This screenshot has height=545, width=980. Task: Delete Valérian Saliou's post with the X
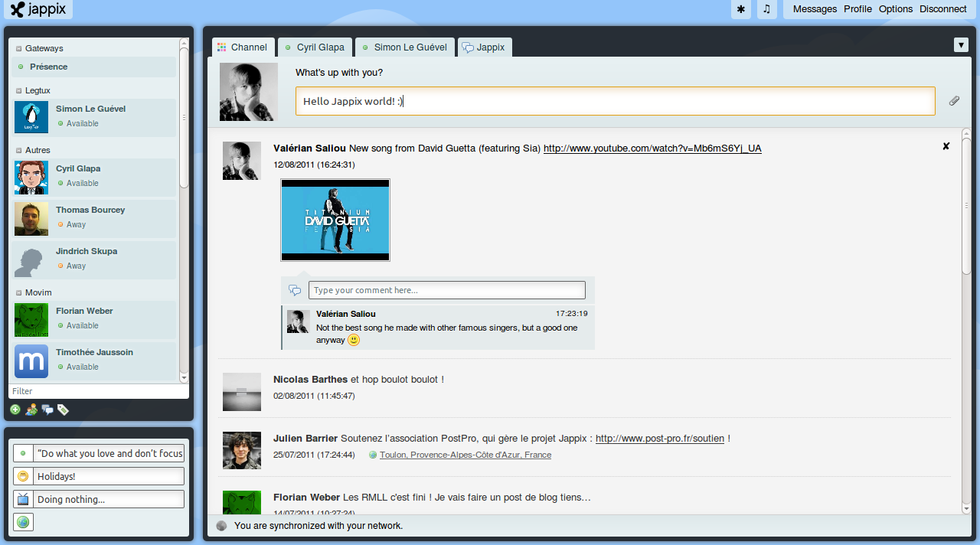click(x=946, y=145)
